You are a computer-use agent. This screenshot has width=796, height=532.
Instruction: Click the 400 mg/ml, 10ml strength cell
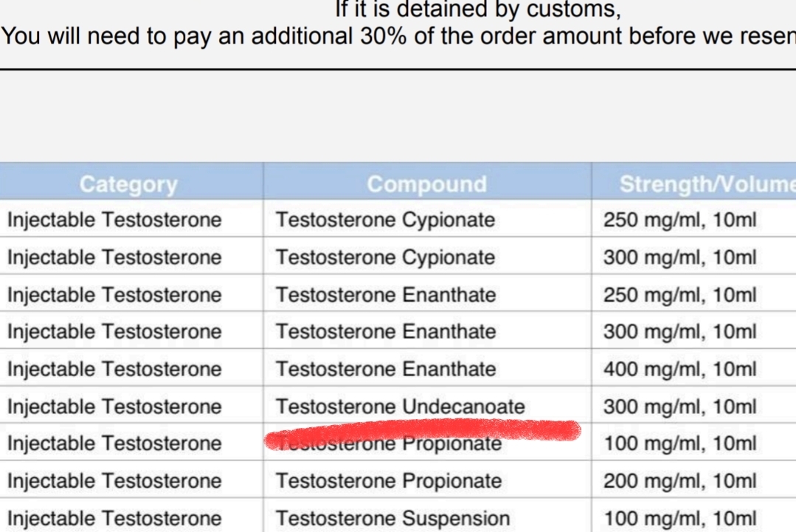coord(679,369)
